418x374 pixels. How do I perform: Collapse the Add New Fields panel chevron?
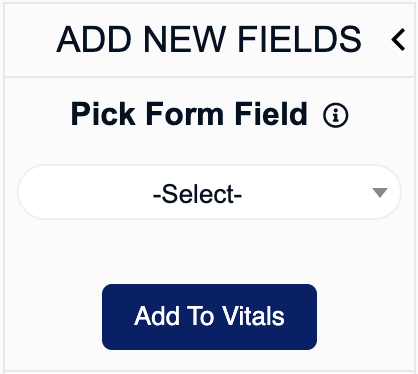(x=398, y=40)
